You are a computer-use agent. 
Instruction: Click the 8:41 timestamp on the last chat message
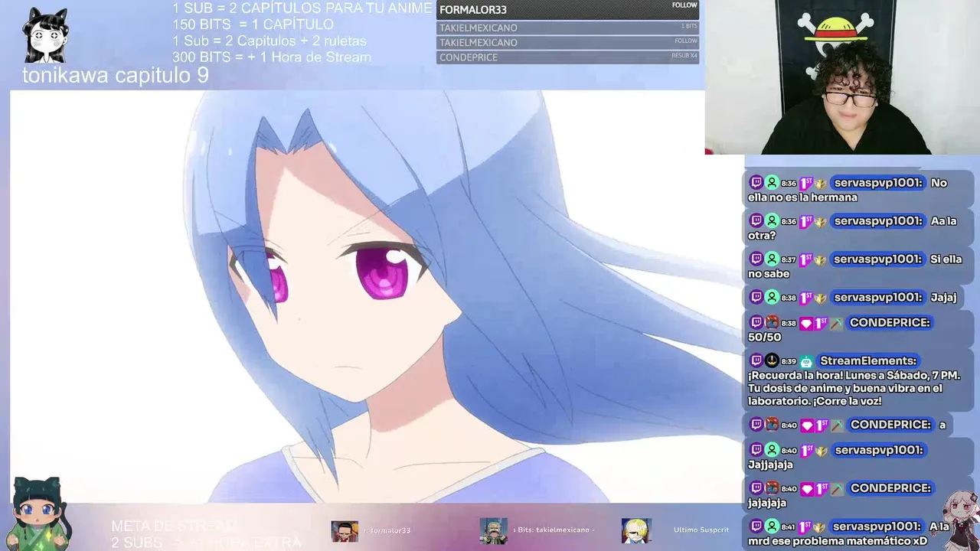click(x=789, y=527)
